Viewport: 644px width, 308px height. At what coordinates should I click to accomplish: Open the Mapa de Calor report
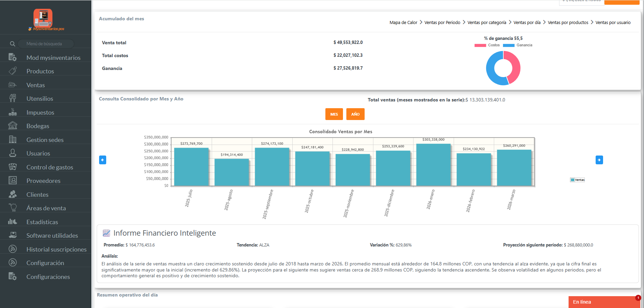[403, 23]
